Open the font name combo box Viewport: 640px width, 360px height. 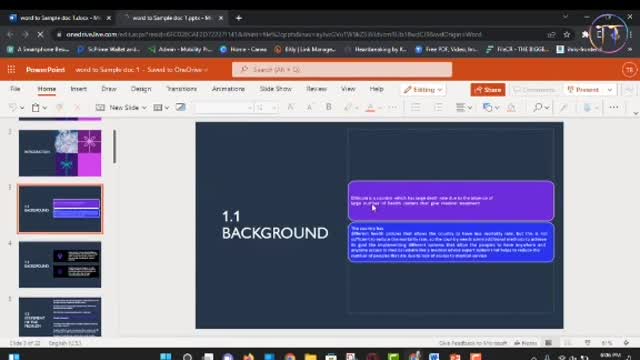coord(224,108)
